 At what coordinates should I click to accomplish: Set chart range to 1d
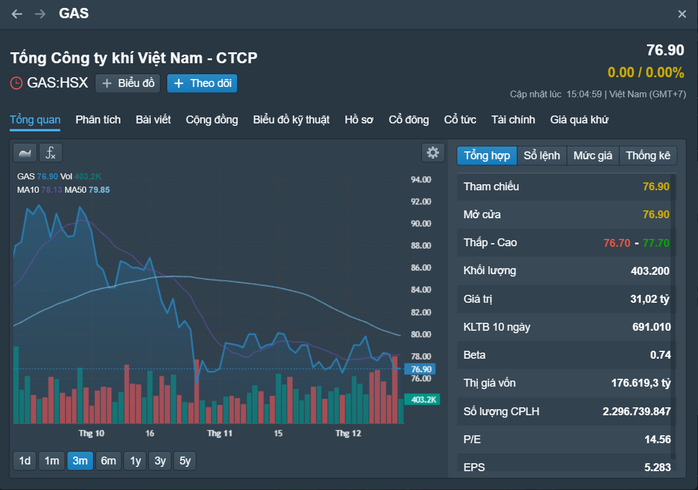25,461
